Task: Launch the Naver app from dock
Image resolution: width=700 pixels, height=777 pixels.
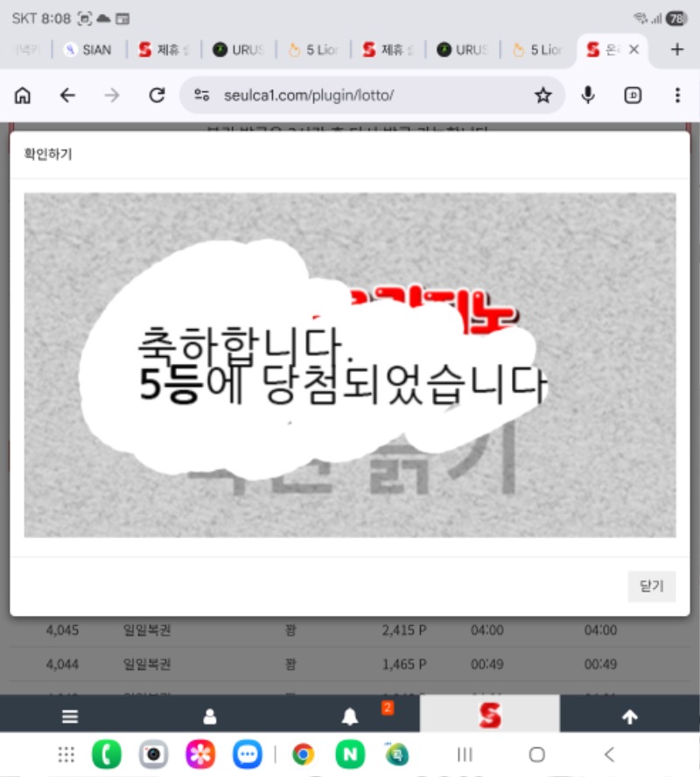Action: (350, 754)
